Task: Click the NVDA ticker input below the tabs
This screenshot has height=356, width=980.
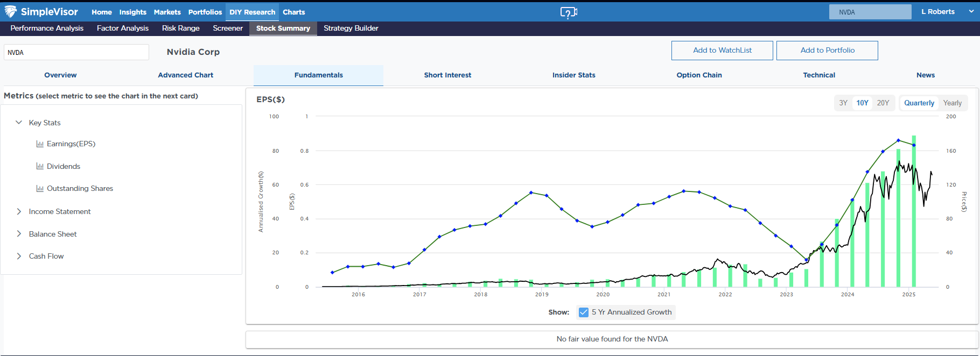Action: 76,52
